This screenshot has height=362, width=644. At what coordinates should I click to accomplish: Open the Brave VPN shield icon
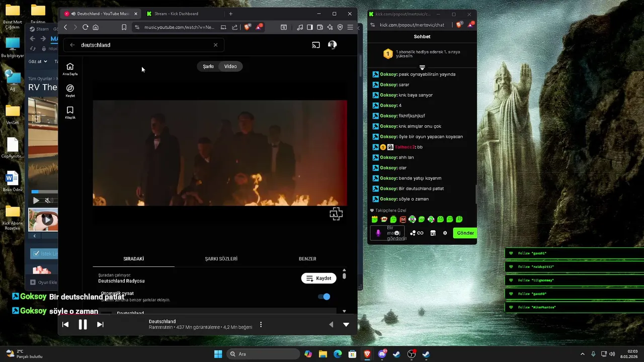coord(340,27)
